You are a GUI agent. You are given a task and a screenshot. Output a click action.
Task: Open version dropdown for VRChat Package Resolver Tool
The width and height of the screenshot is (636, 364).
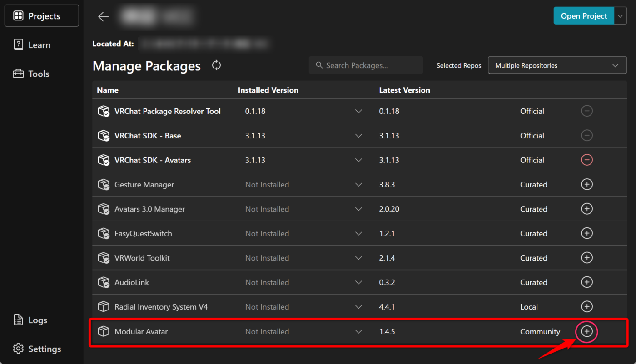click(x=358, y=111)
